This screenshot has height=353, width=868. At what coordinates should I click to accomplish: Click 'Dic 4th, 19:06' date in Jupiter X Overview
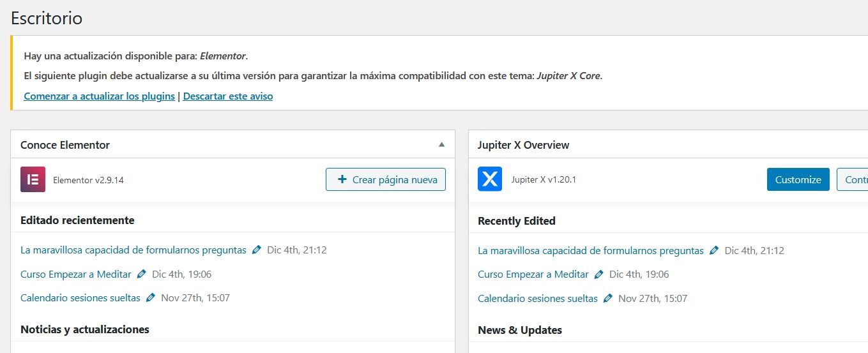click(x=639, y=274)
